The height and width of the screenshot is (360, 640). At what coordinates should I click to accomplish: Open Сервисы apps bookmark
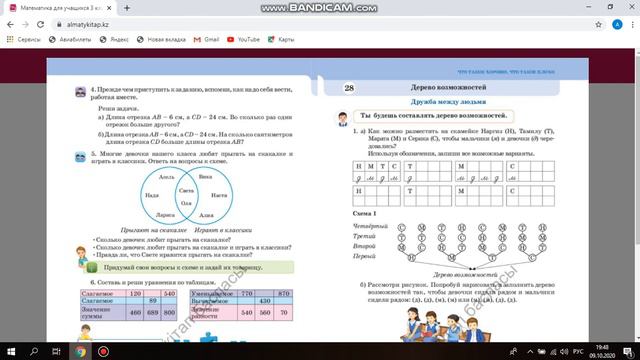click(24, 40)
